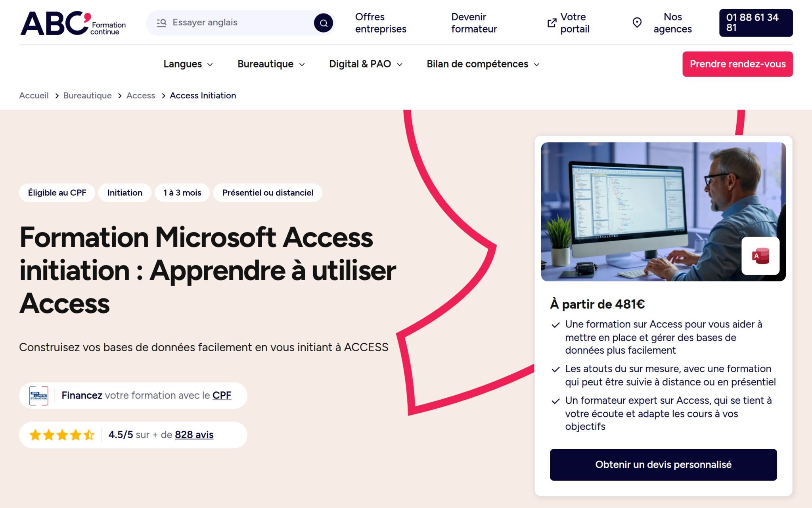Expand the Bureautique menu

tap(271, 64)
